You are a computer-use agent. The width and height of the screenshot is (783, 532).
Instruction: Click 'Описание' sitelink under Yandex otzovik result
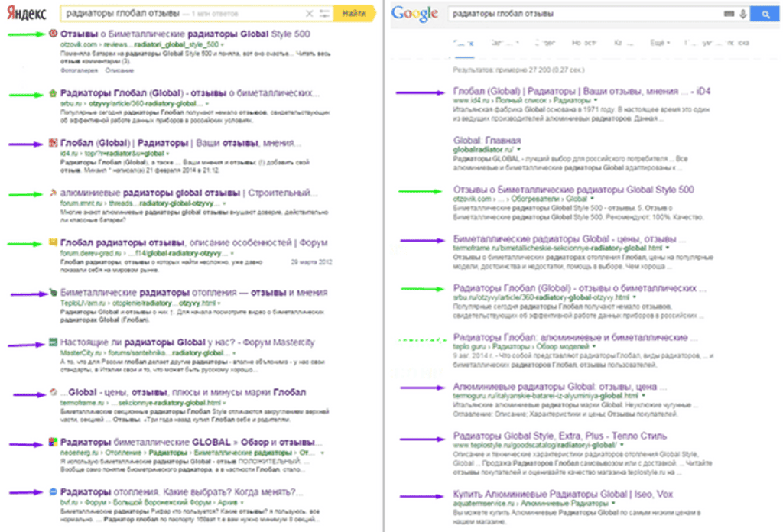119,70
